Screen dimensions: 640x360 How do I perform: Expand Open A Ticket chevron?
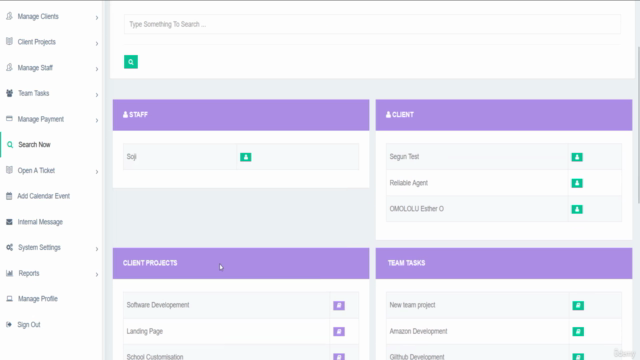click(97, 172)
